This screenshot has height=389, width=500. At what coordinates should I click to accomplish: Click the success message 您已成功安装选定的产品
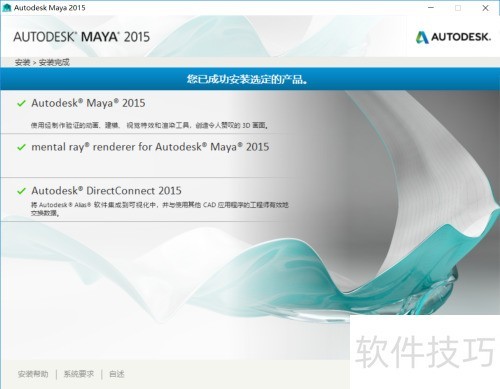pyautogui.click(x=247, y=79)
